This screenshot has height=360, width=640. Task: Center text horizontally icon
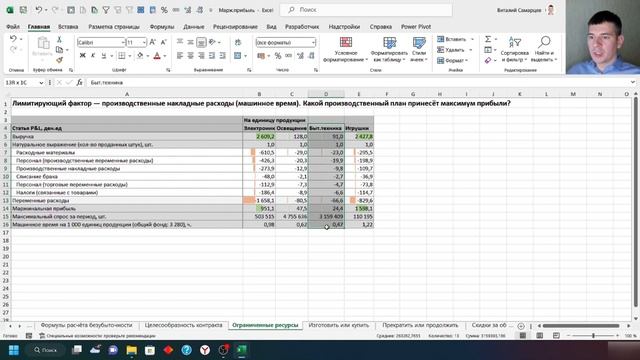point(191,56)
